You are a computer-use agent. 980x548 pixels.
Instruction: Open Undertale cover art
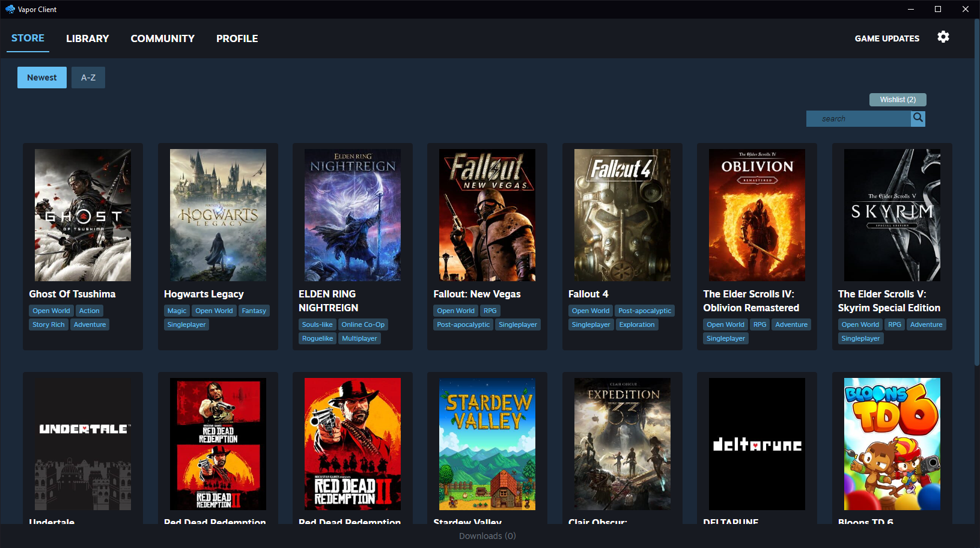[83, 444]
